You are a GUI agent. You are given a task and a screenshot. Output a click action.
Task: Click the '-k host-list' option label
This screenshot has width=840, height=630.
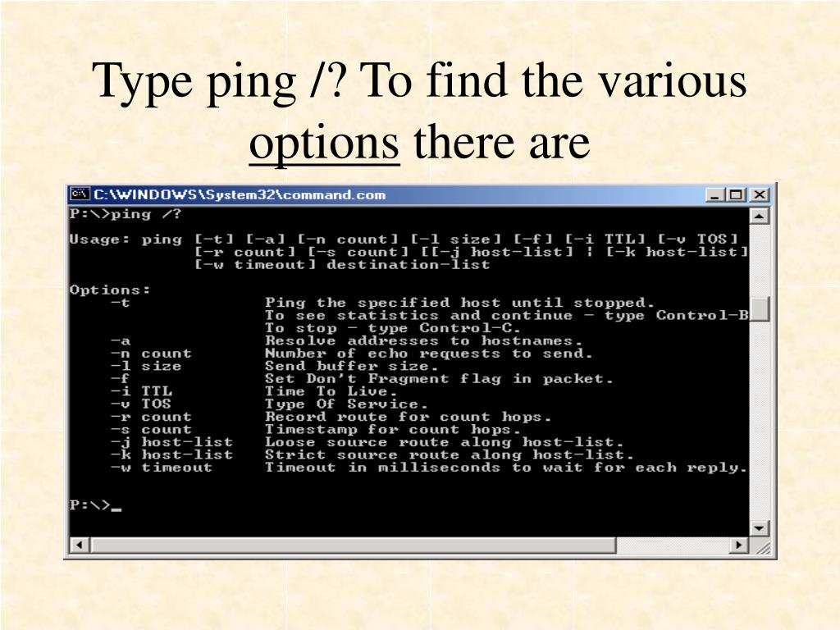tap(172, 454)
